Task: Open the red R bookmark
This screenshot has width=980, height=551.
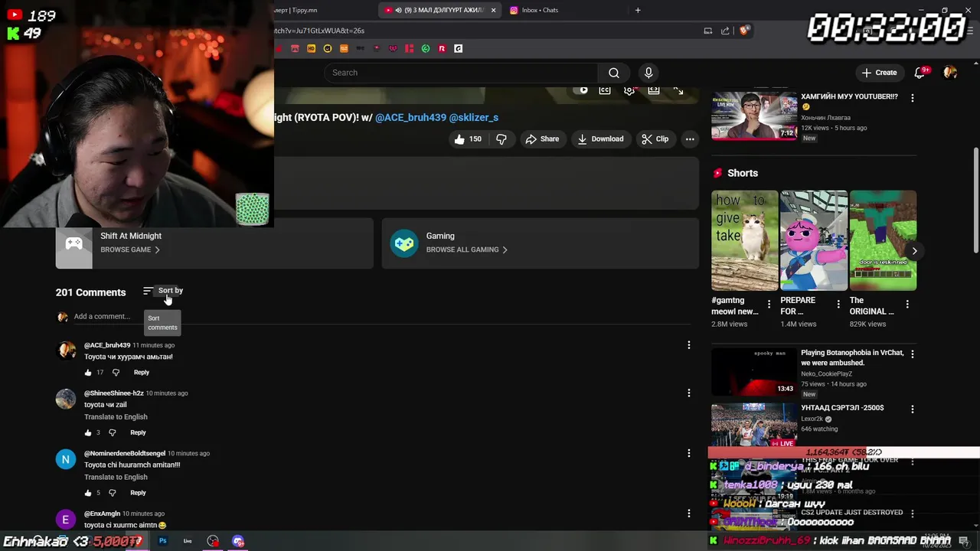Action: tap(442, 49)
